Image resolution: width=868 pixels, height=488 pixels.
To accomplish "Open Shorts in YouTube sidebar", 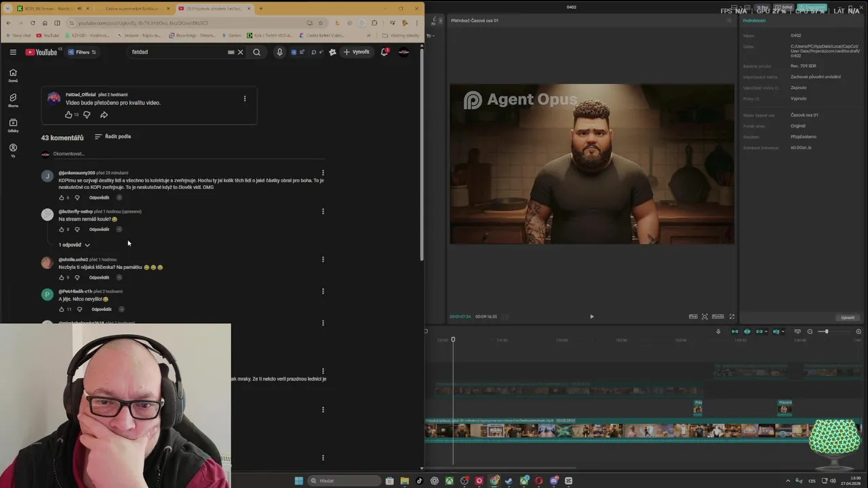I will (13, 100).
